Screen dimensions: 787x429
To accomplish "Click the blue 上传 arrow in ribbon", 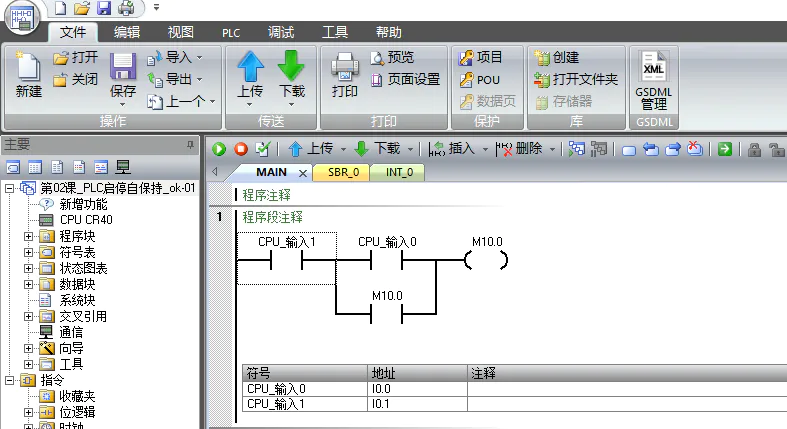I will [250, 67].
